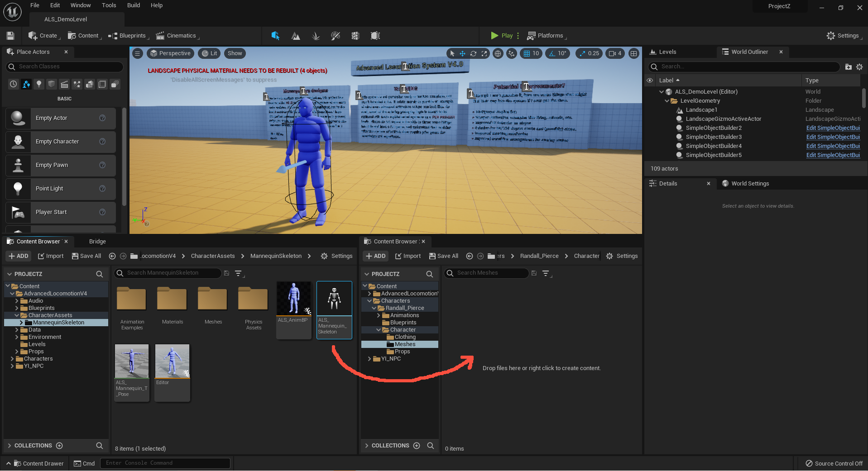Open the Tools menu
This screenshot has width=868, height=471.
click(x=109, y=5)
